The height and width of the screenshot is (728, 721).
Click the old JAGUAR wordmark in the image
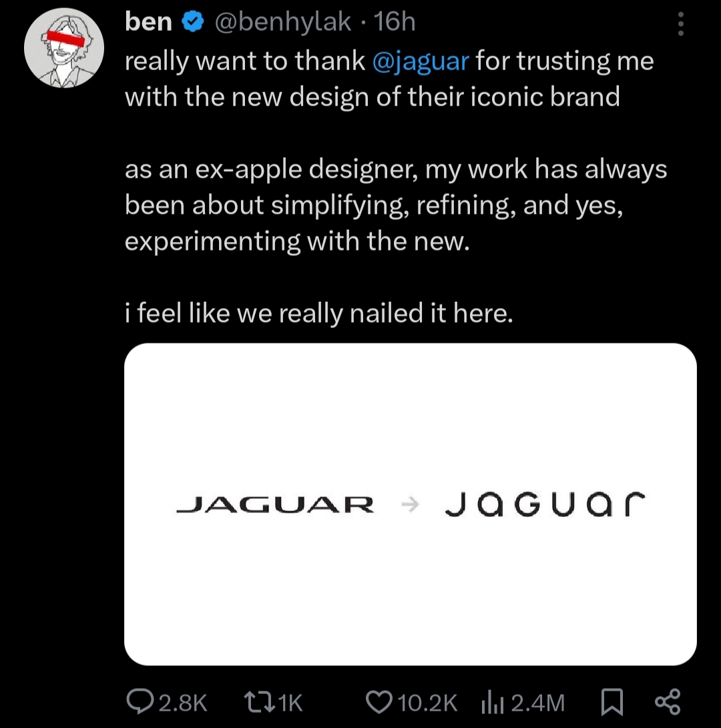(x=275, y=504)
